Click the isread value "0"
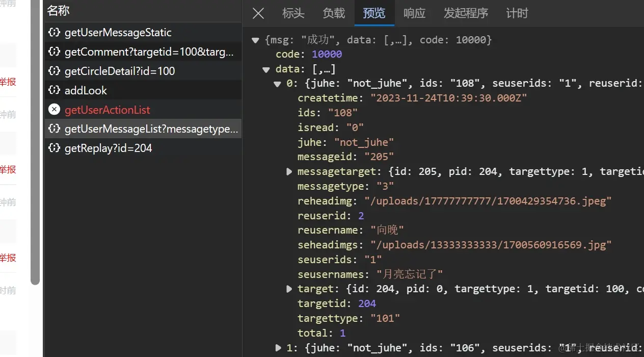Viewport: 644px width, 357px height. coord(355,127)
